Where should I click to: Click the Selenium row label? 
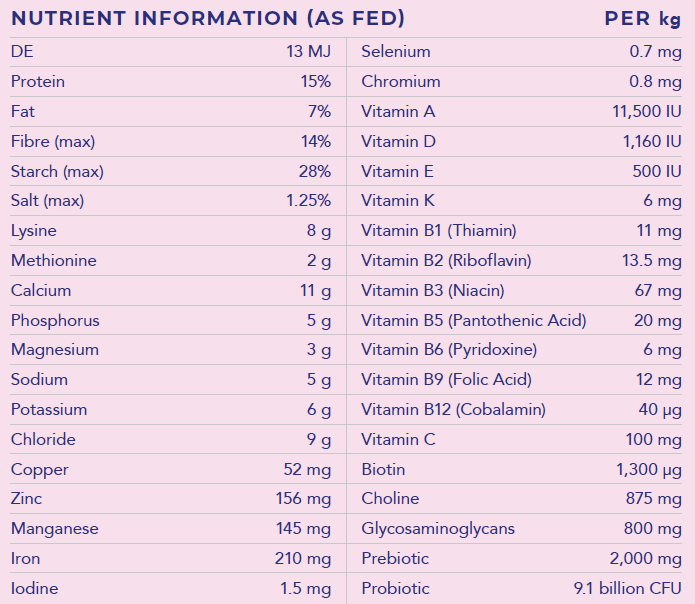pos(396,52)
